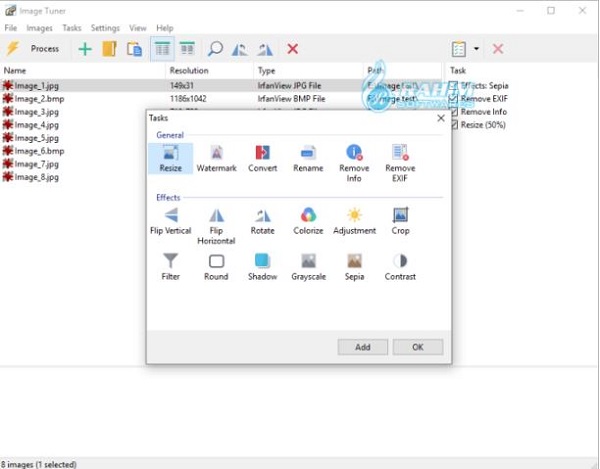The image size is (600, 469).
Task: Choose the Rotate effect in Tasks dialog
Action: click(x=262, y=221)
